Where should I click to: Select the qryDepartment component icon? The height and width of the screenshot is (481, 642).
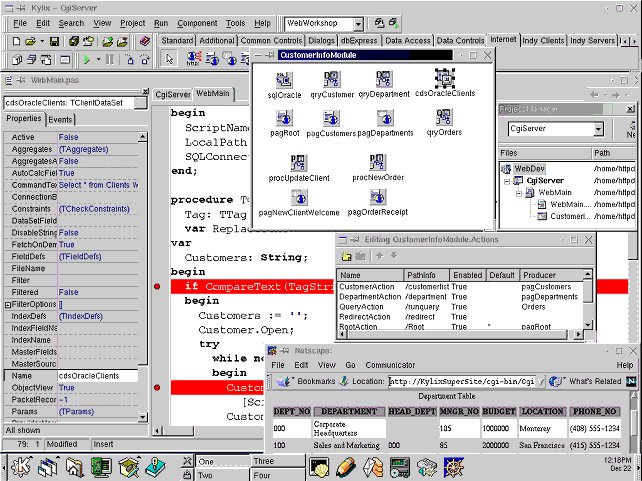tap(383, 79)
